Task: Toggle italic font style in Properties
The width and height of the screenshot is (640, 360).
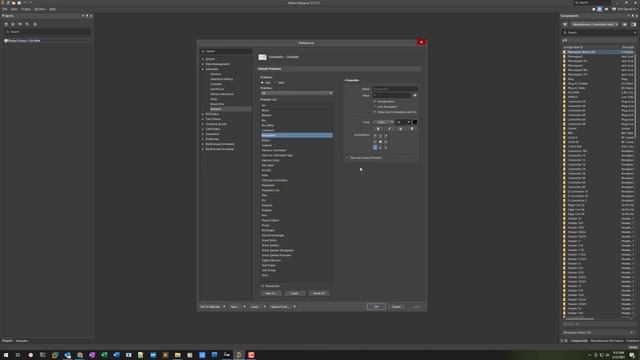Action: [x=389, y=129]
